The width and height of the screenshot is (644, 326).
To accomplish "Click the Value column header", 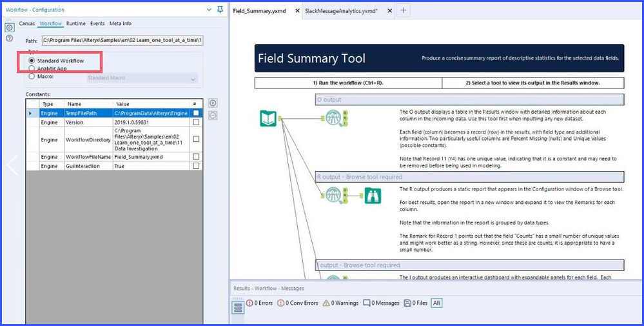I will pyautogui.click(x=151, y=104).
